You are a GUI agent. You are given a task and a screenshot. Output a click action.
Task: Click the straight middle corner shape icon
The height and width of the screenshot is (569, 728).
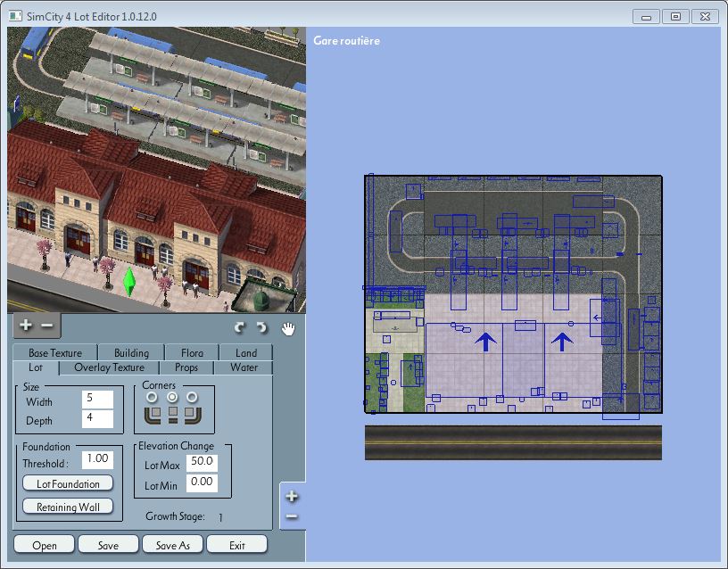173,415
